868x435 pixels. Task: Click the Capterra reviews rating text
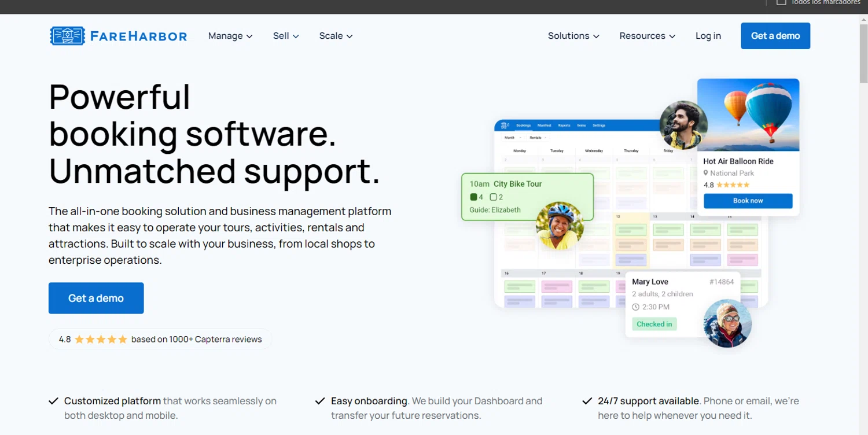click(x=197, y=340)
